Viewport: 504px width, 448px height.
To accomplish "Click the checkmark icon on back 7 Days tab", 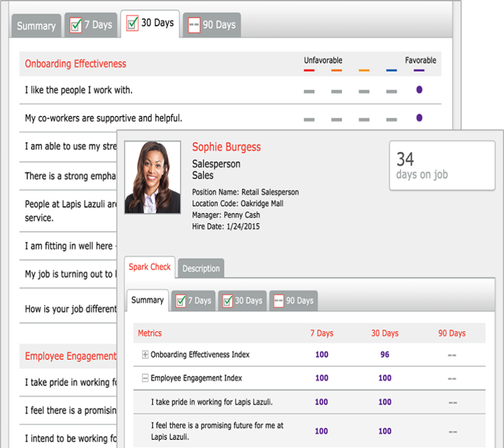I will [76, 25].
